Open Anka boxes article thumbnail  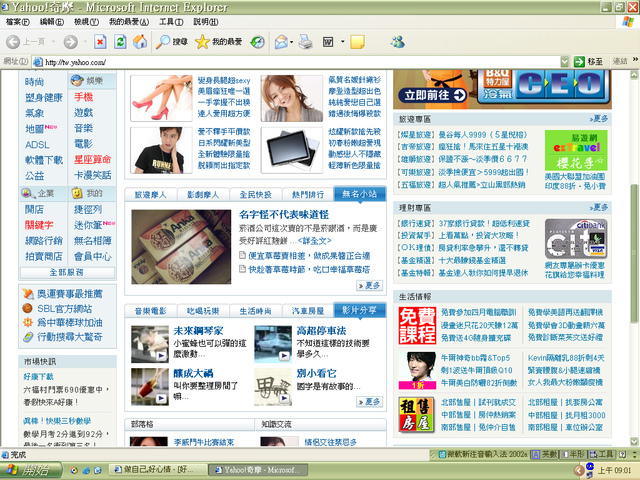click(181, 247)
